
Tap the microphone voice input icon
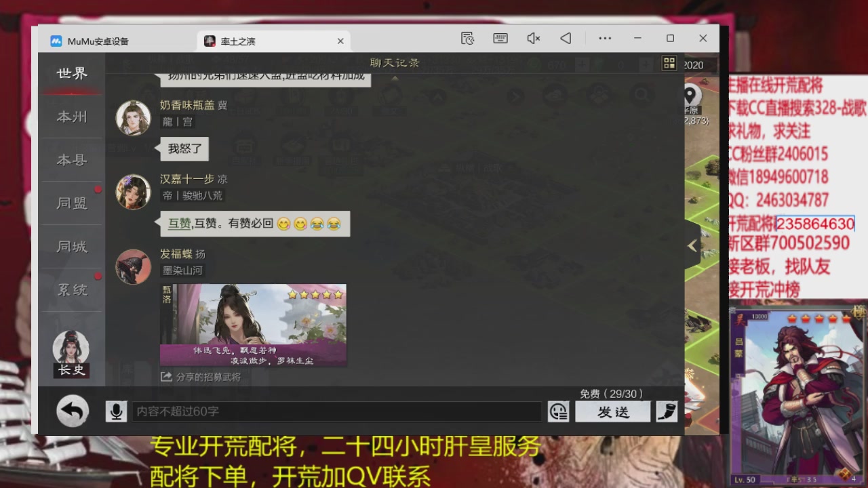116,411
